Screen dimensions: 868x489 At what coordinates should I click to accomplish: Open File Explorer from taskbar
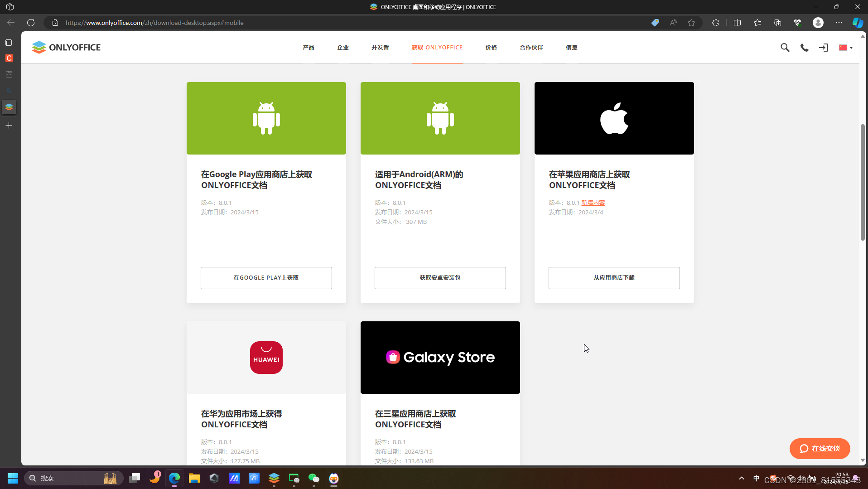click(x=194, y=478)
